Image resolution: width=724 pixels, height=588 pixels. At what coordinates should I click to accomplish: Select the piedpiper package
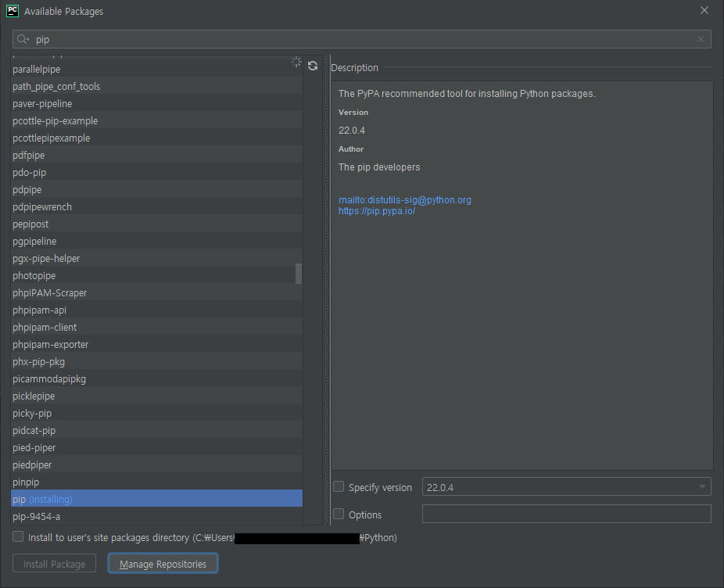(156, 464)
